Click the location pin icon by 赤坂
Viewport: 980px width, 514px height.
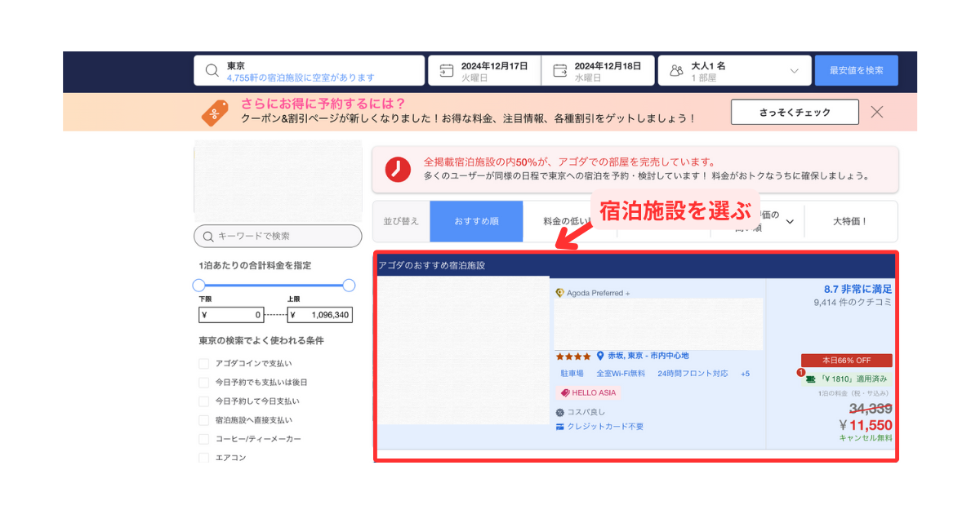point(600,356)
